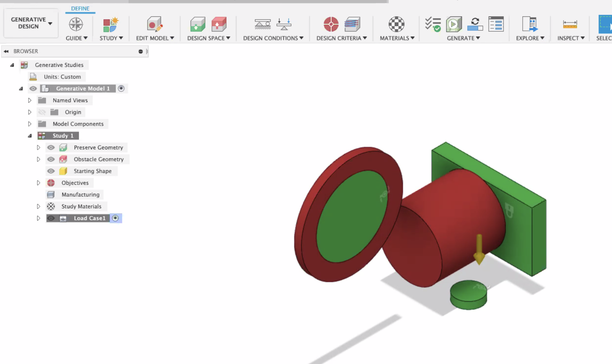
Task: Hide the Starting Shape
Action: pos(51,171)
